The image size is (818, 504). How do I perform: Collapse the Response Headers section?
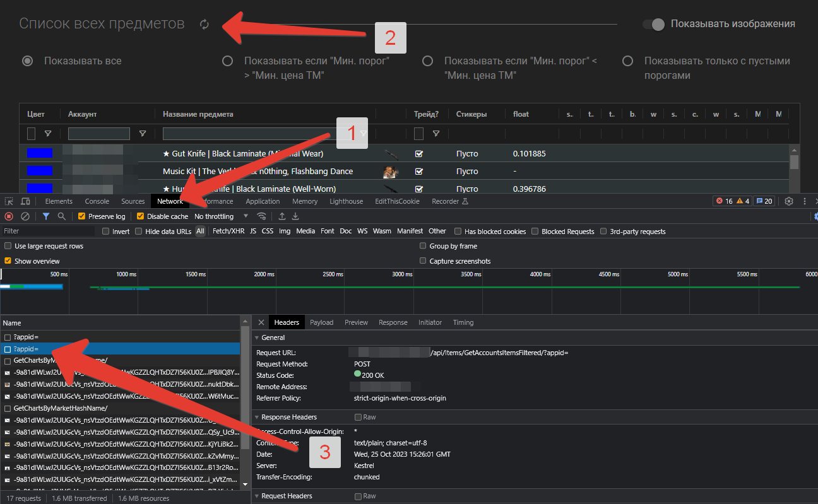tap(257, 417)
